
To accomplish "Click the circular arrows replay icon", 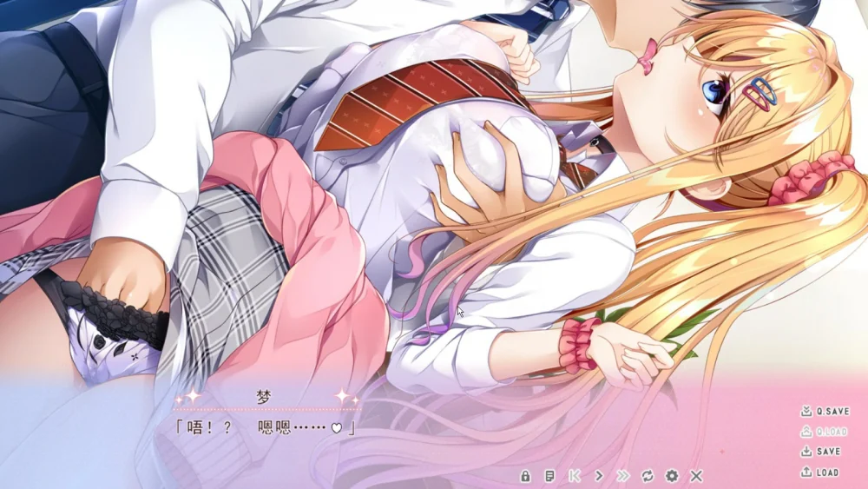I will click(x=647, y=476).
